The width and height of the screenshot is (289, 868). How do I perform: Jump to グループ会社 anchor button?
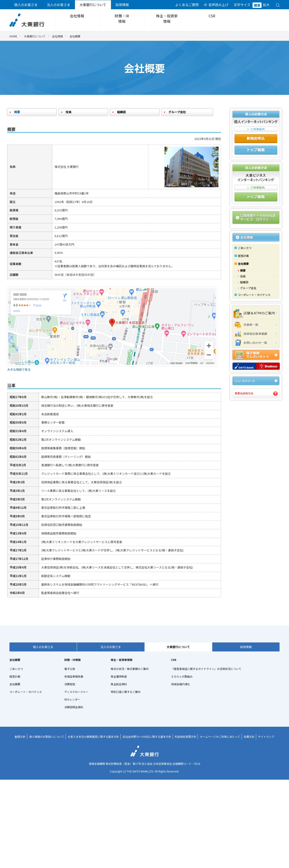click(x=187, y=112)
